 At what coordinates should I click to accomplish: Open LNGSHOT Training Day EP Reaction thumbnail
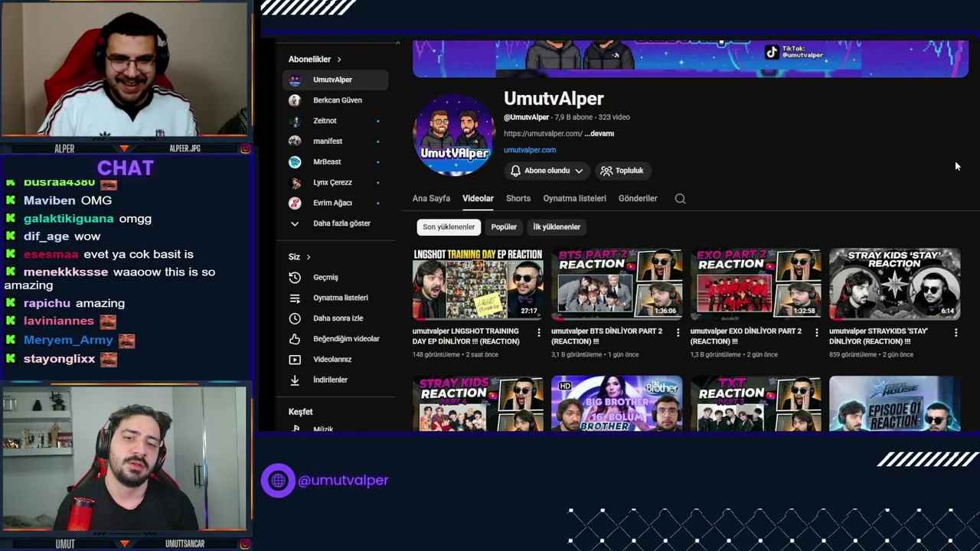(478, 283)
